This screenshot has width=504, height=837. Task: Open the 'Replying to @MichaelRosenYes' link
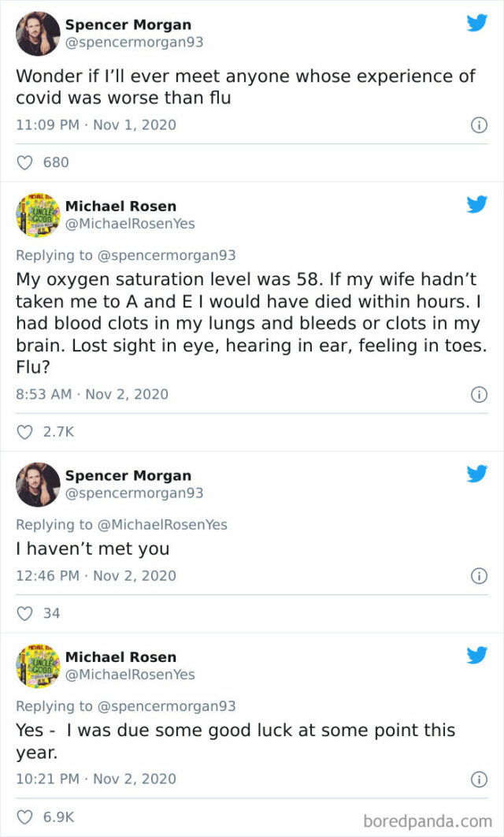[106, 524]
